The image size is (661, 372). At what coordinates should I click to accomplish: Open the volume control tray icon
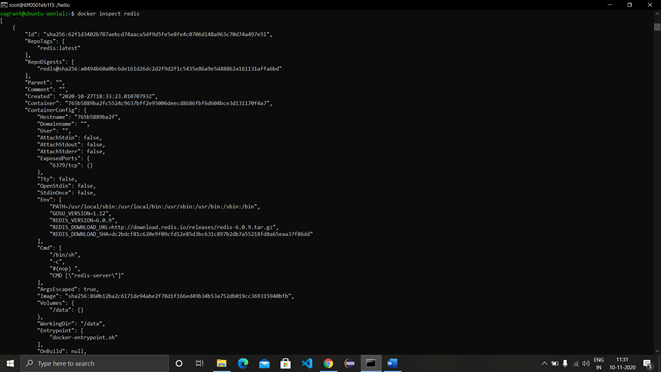point(586,363)
